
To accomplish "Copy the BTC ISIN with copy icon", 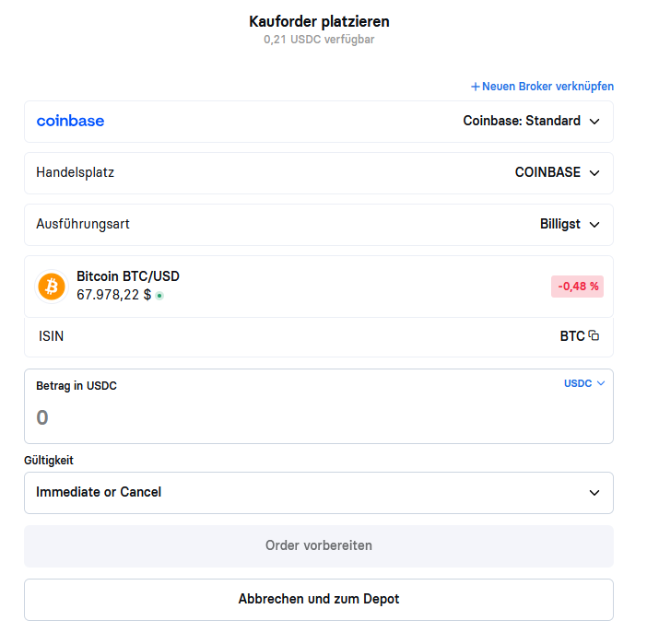I will click(x=594, y=335).
